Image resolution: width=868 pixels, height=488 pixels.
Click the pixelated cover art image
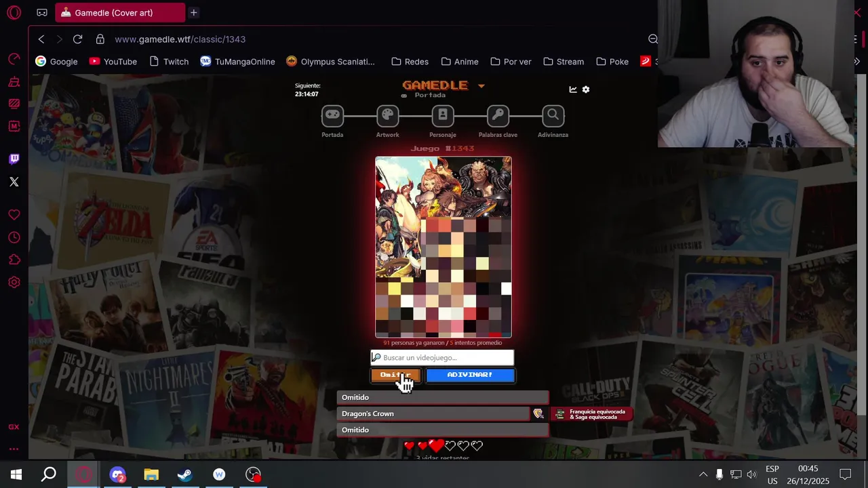point(443,247)
